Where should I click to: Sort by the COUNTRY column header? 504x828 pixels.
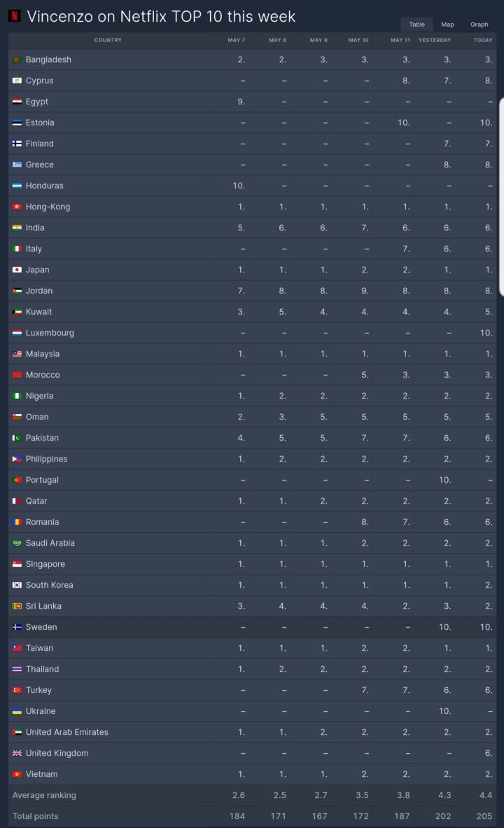coord(108,40)
